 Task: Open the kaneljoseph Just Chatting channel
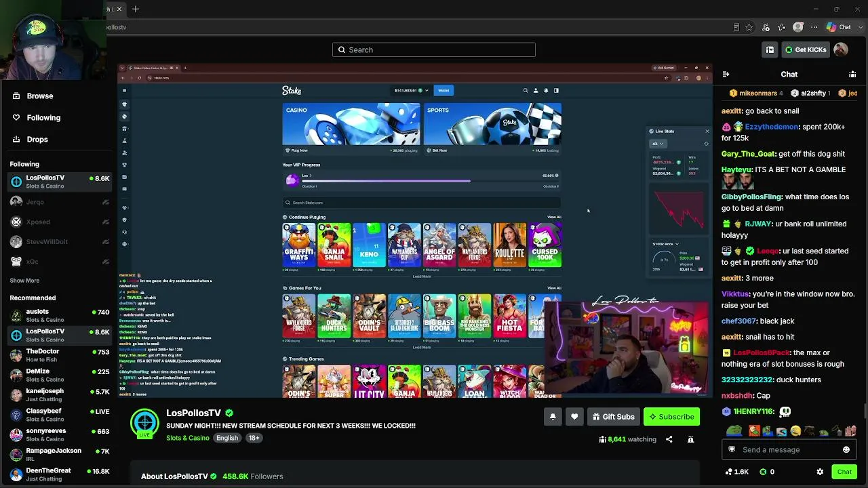tap(60, 395)
